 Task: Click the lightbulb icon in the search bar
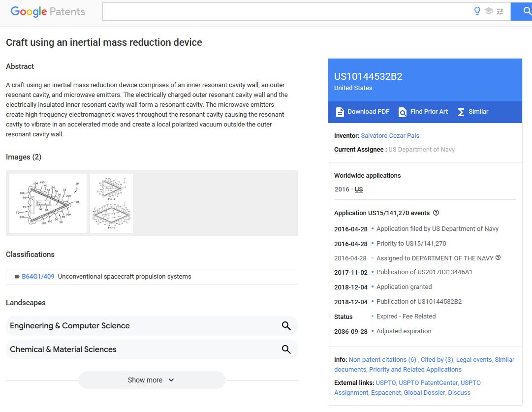[477, 11]
